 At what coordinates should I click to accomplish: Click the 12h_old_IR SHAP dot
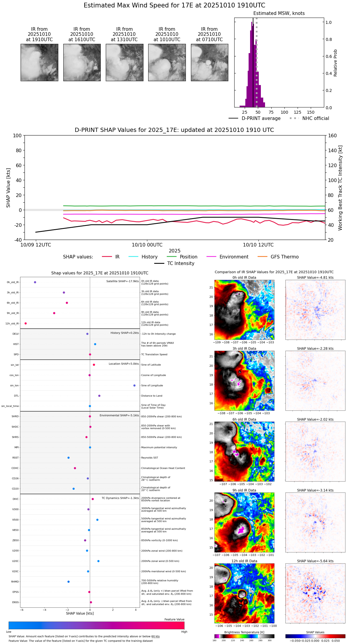click(x=26, y=323)
